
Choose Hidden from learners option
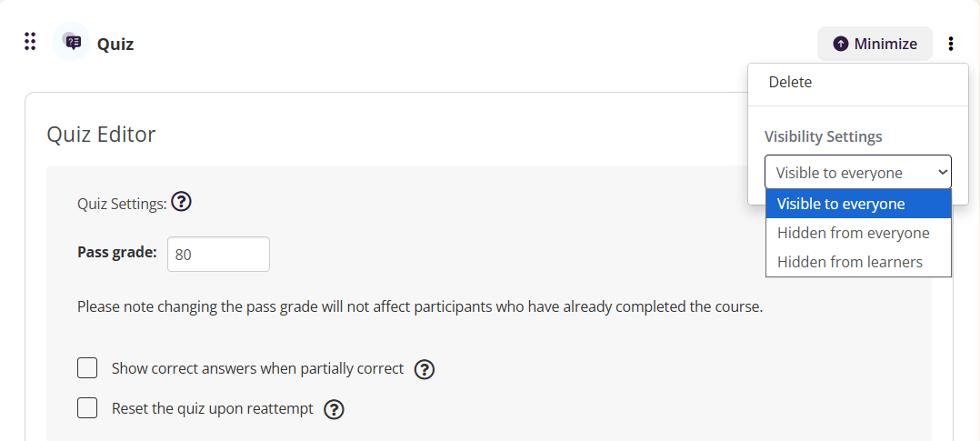tap(849, 262)
